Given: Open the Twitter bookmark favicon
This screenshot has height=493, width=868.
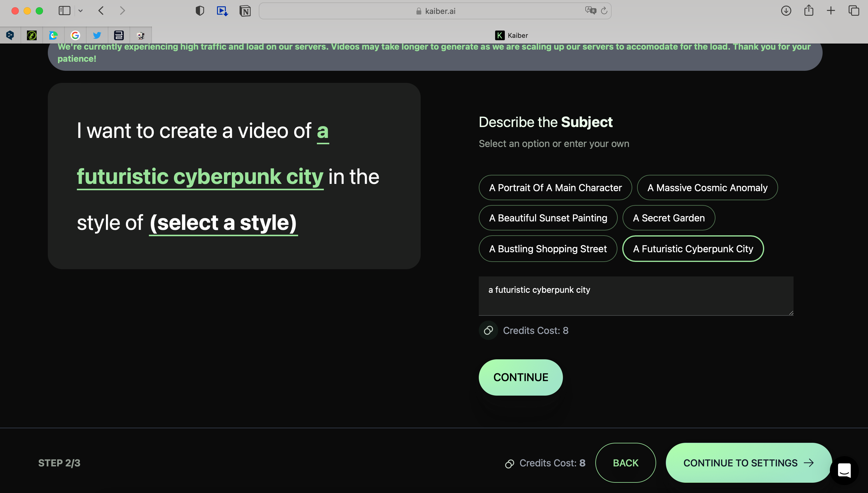Looking at the screenshot, I should (x=97, y=35).
